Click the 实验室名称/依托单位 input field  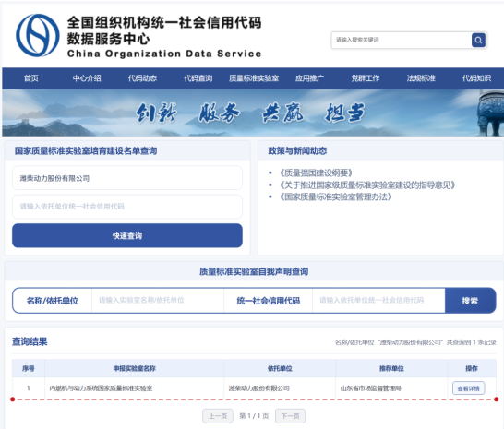coord(158,301)
